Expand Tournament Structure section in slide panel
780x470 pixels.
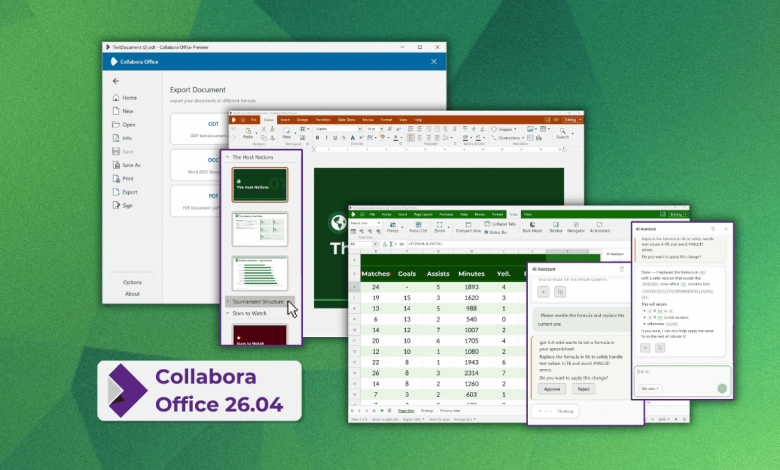(x=228, y=302)
